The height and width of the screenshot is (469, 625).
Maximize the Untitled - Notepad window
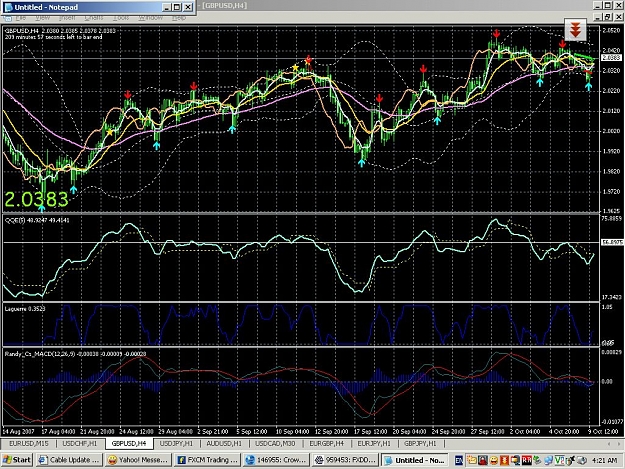pyautogui.click(x=177, y=7)
